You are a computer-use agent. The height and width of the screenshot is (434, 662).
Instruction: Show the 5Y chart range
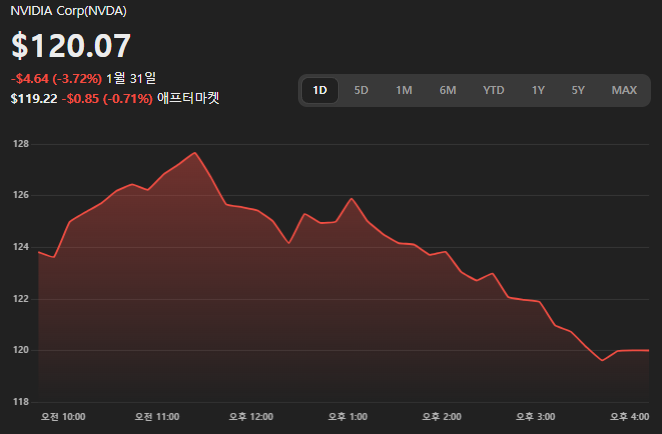[x=578, y=90]
